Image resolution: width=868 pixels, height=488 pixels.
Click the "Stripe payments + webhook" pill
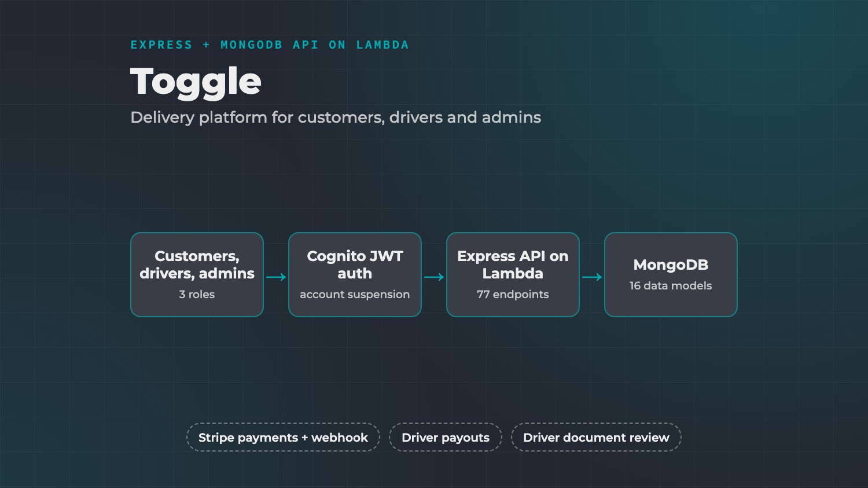click(x=283, y=437)
